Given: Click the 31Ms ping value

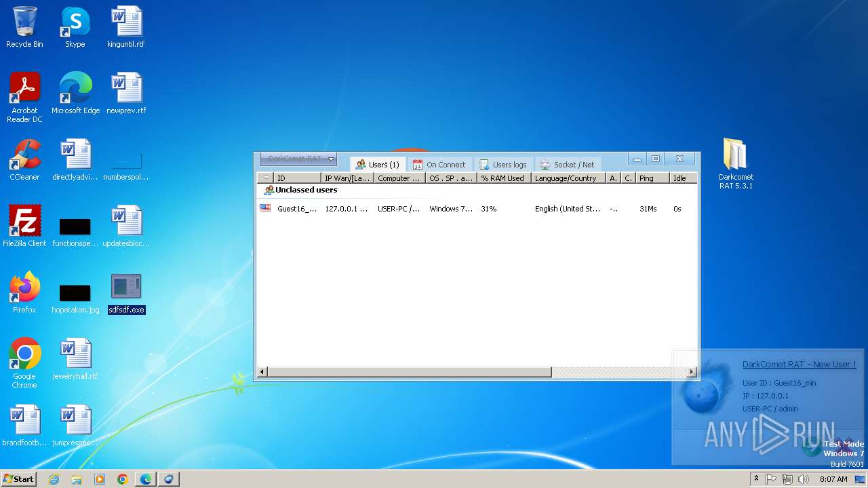Looking at the screenshot, I should [x=648, y=209].
